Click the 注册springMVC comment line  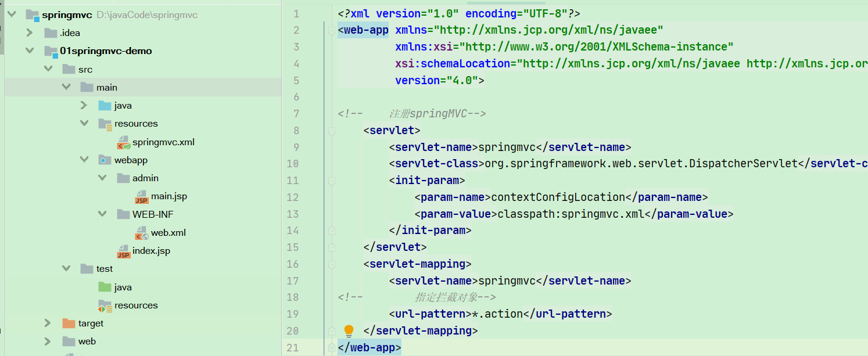click(412, 114)
